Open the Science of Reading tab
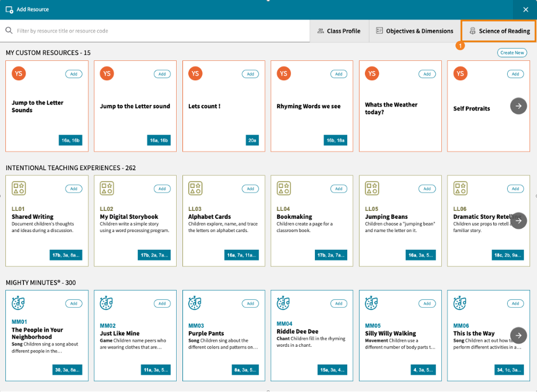 tap(499, 31)
